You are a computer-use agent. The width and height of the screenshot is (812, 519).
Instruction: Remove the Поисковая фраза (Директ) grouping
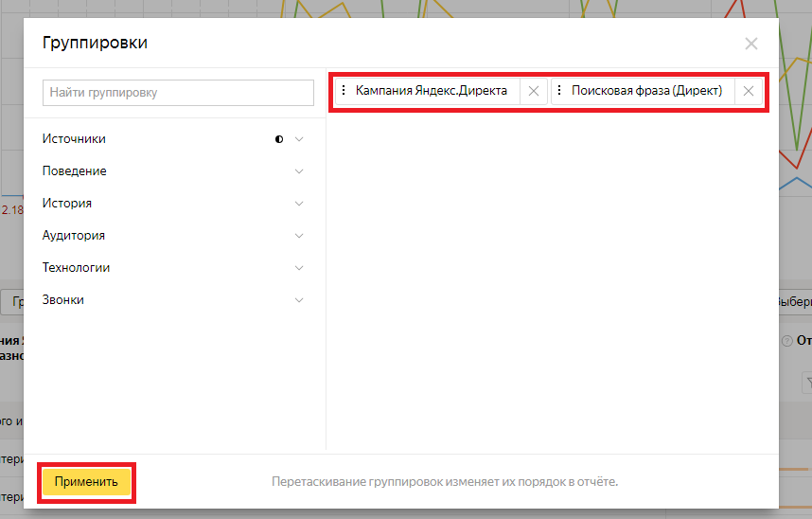[748, 91]
